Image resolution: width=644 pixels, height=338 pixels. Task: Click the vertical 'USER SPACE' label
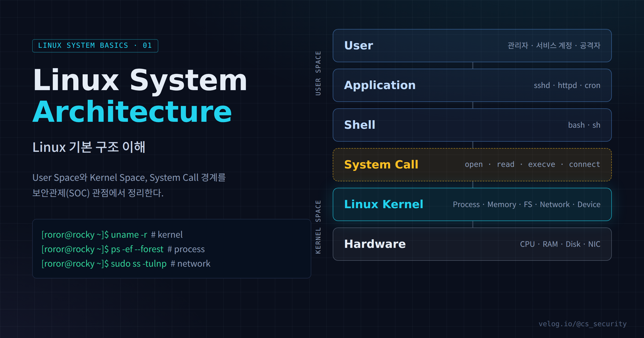[x=318, y=73]
